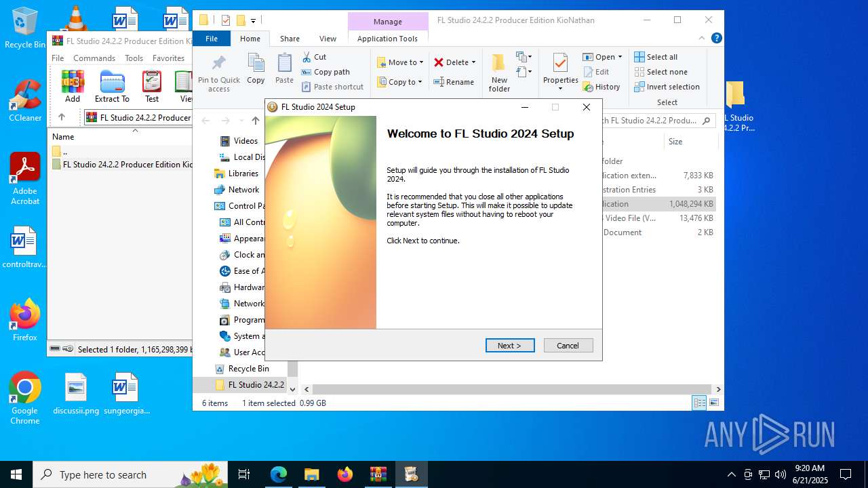Image resolution: width=868 pixels, height=488 pixels.
Task: Open WinRAR Commands menu
Action: pyautogui.click(x=94, y=58)
